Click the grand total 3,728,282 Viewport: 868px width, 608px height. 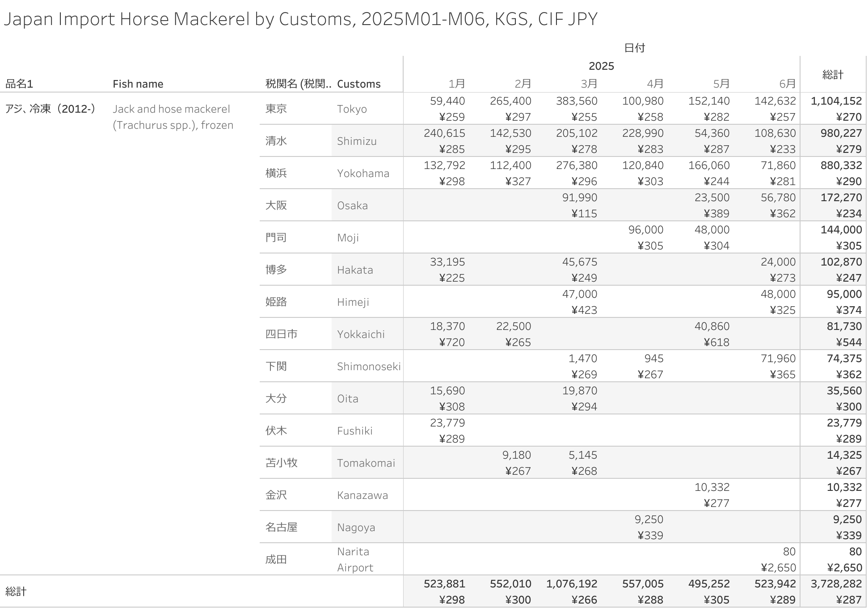pos(836,584)
